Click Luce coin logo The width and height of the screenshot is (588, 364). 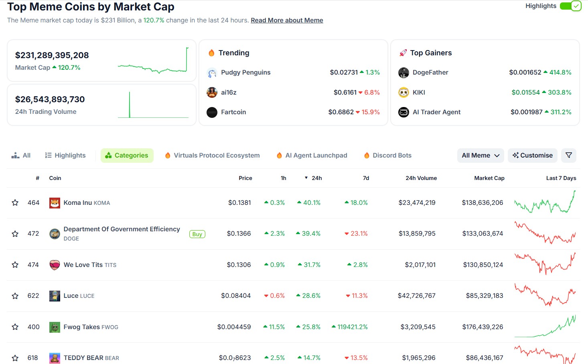pyautogui.click(x=55, y=296)
